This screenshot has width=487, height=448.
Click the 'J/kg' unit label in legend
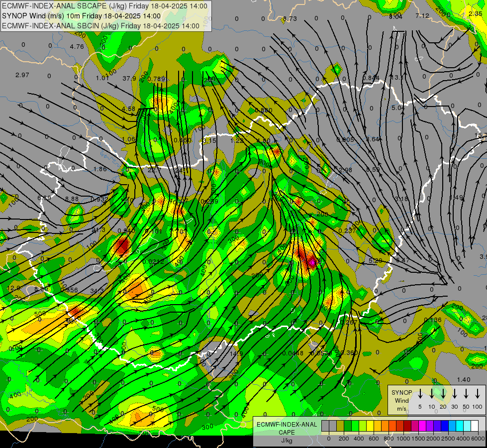tap(287, 441)
